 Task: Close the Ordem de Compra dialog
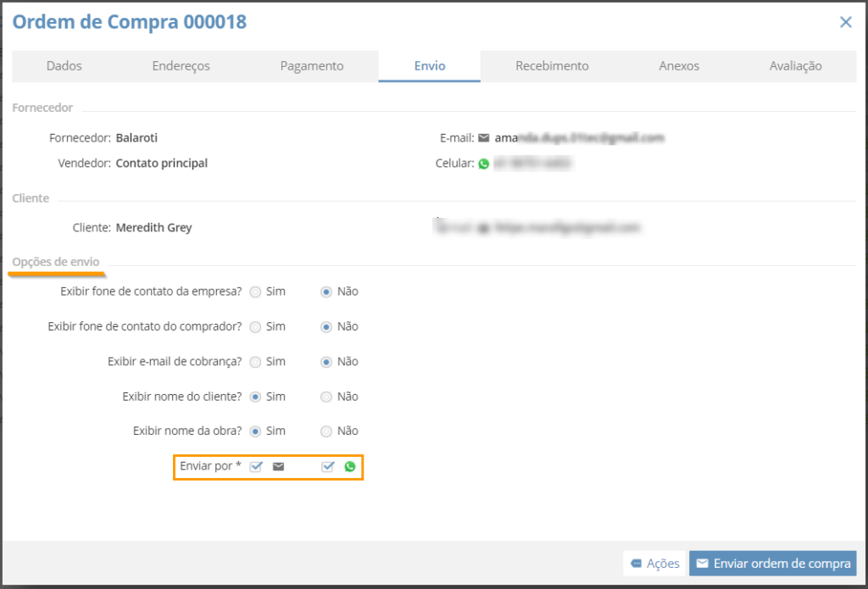click(x=845, y=22)
